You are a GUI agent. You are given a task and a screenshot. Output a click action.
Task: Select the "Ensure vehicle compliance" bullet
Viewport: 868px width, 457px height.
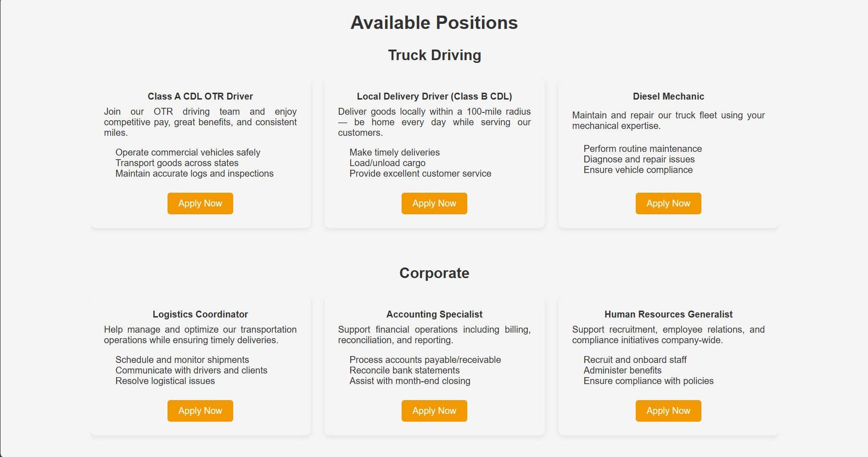point(638,170)
